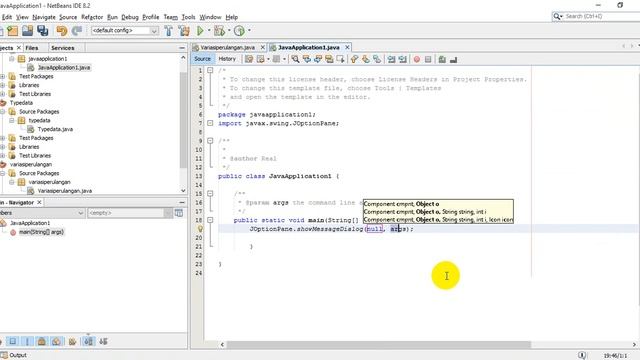Click the Source view button
The width and height of the screenshot is (640, 360).
(202, 59)
